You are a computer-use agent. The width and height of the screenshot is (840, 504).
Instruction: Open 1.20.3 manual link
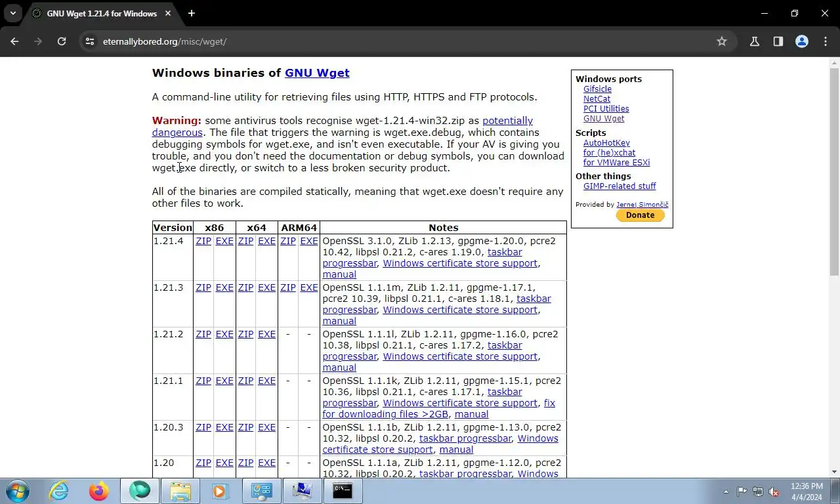tap(456, 450)
